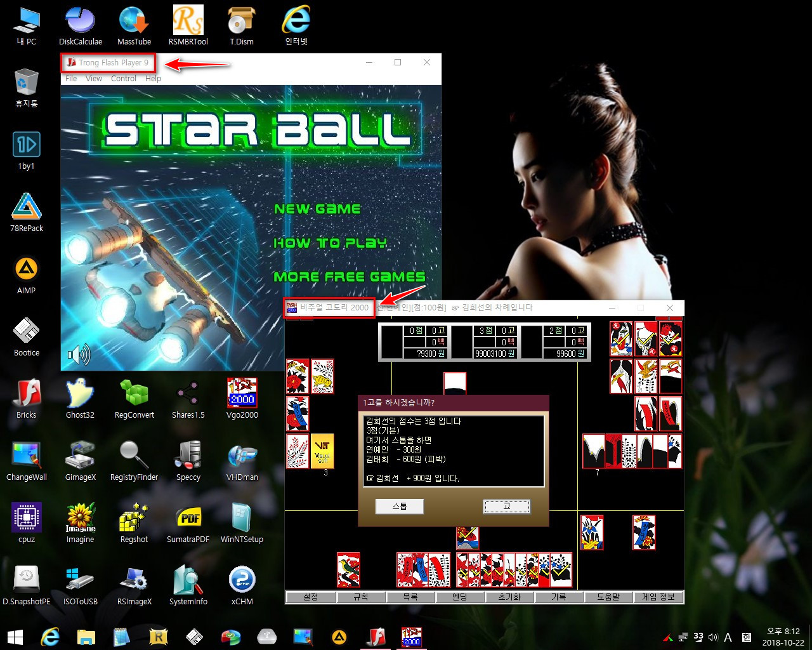Open the Imagine desktop icon
This screenshot has width=812, height=650.
[81, 524]
